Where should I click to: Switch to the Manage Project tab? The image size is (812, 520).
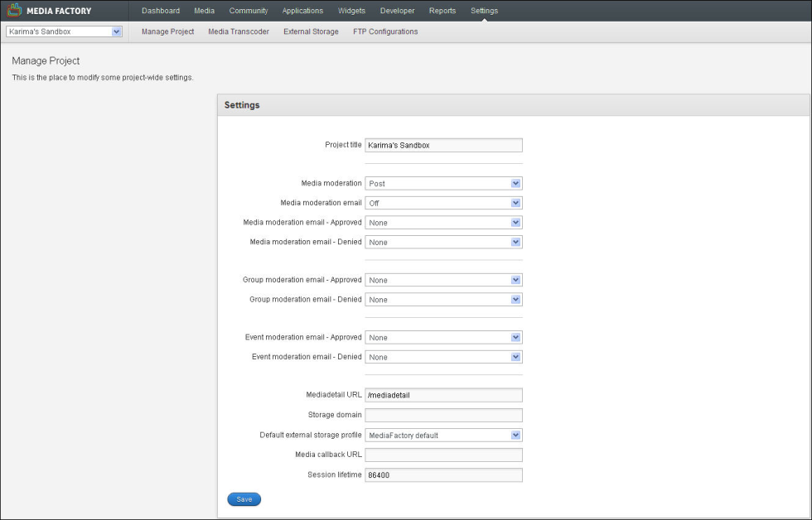[x=167, y=31]
